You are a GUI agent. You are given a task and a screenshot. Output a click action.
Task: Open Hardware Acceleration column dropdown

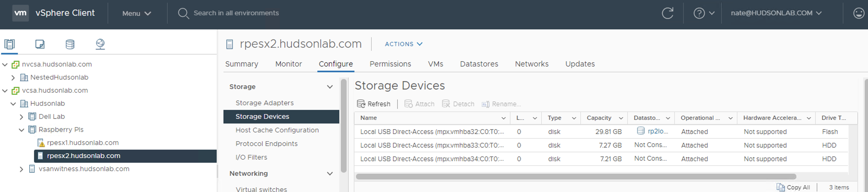[808, 118]
